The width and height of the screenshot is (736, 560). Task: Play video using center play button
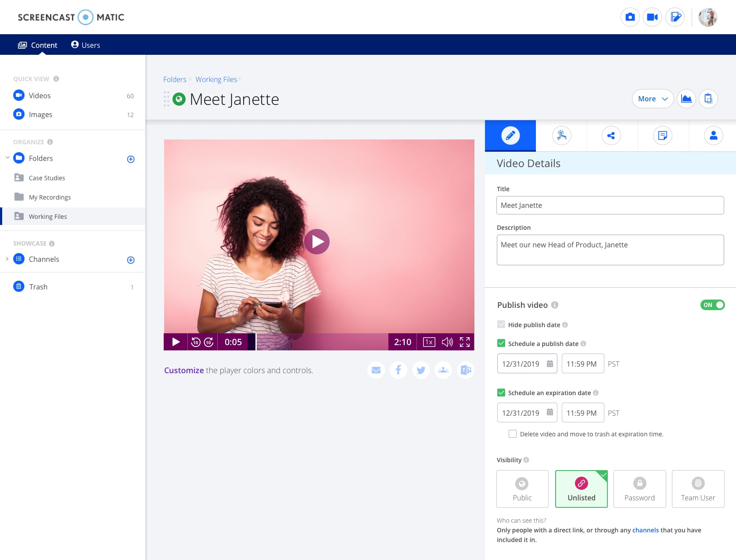317,242
